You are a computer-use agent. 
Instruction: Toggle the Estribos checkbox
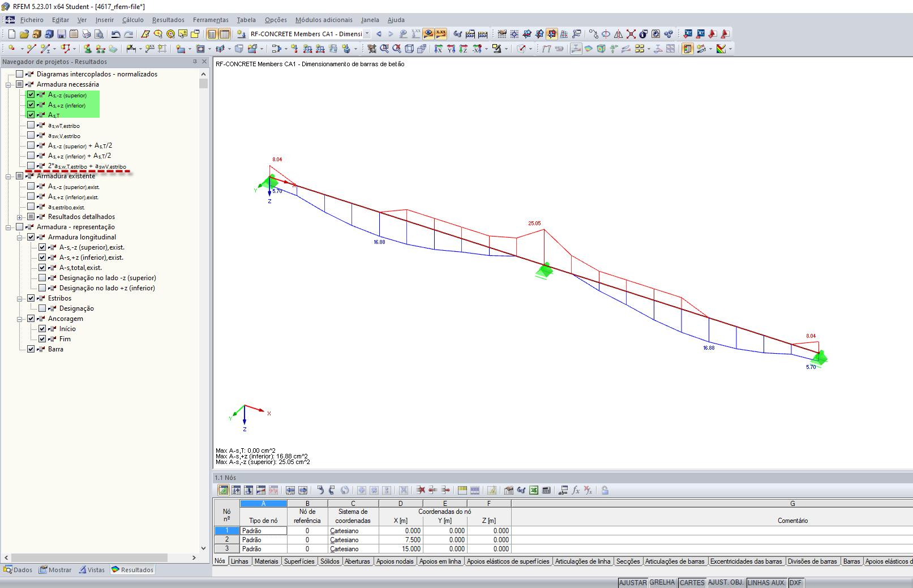pos(31,298)
